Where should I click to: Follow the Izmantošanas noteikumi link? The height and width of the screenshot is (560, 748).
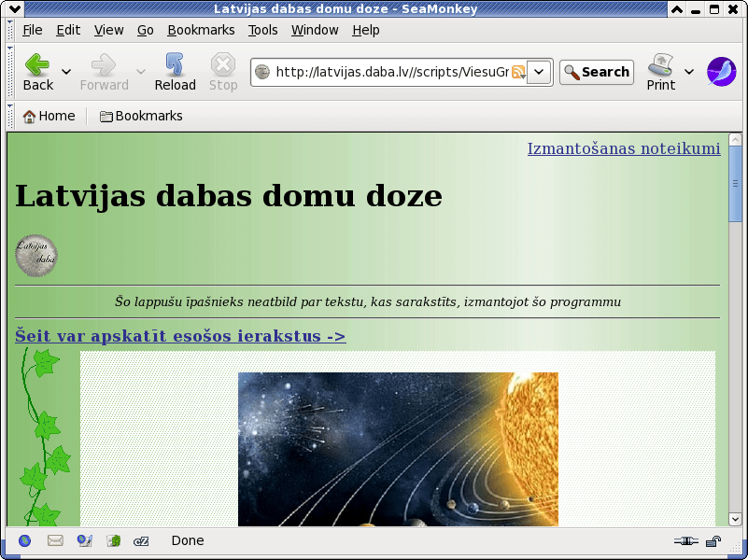pyautogui.click(x=624, y=148)
